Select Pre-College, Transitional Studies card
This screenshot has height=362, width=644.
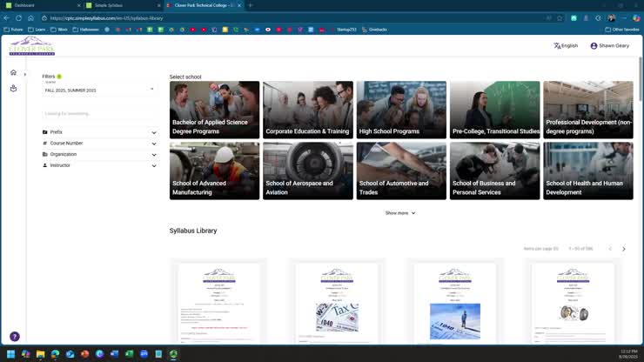click(494, 110)
